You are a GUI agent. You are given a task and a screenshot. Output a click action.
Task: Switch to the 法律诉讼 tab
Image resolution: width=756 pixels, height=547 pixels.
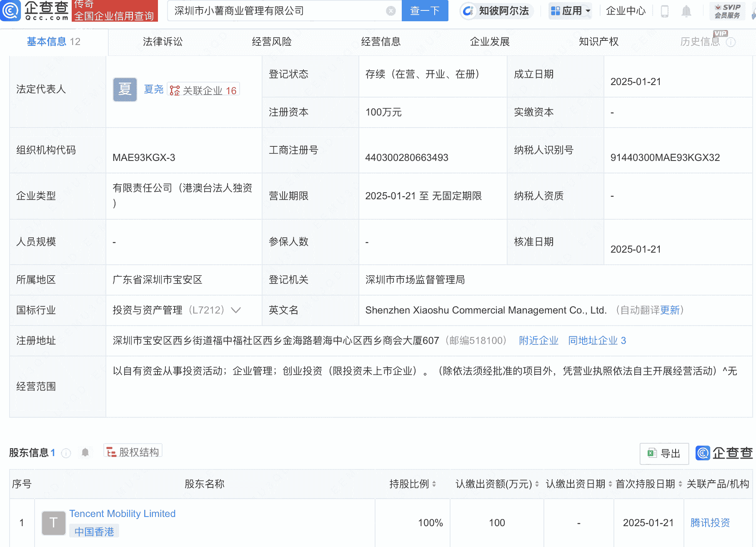162,42
